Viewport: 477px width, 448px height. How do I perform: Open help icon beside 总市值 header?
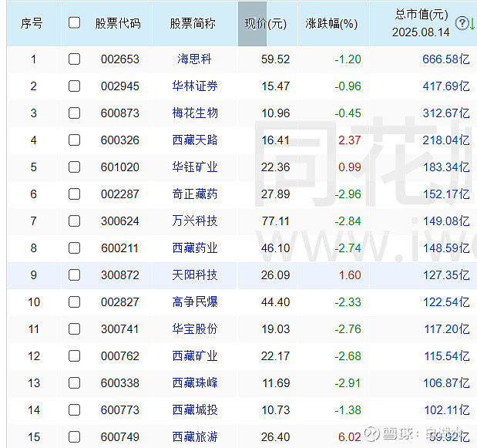coord(461,23)
